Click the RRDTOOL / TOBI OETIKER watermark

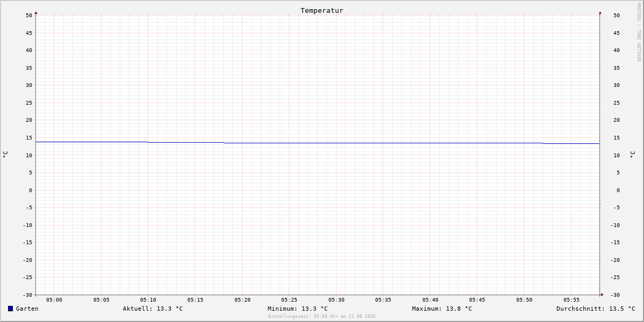(x=639, y=32)
